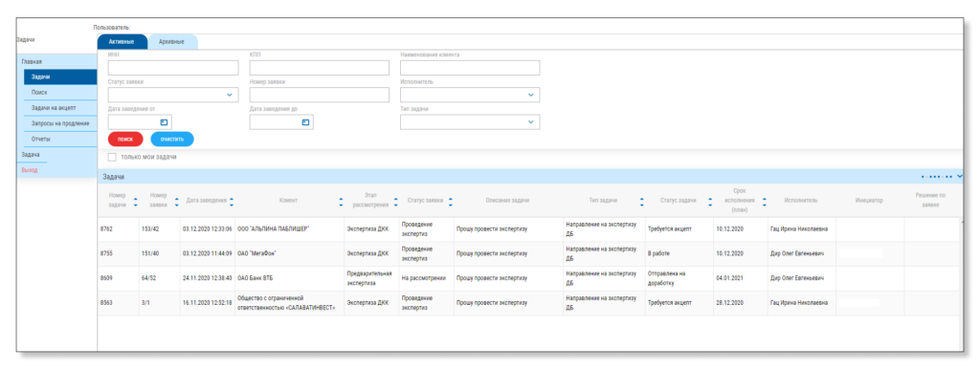
Task: Click due date 28.12.2020
Action: tap(729, 303)
